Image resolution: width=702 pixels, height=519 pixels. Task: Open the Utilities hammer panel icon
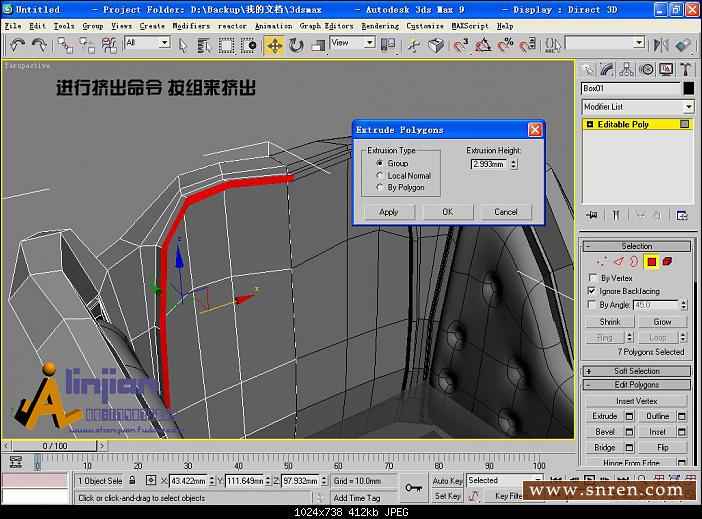[686, 69]
